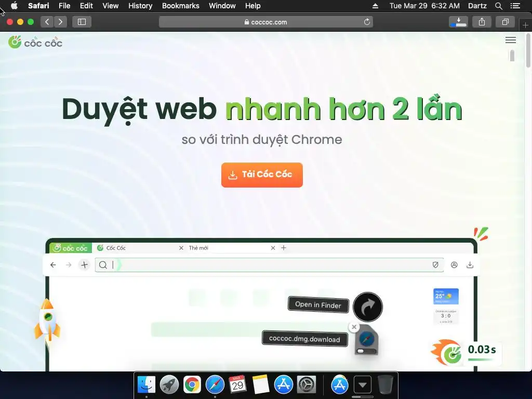Click the download icon in preview toolbar

point(470,265)
